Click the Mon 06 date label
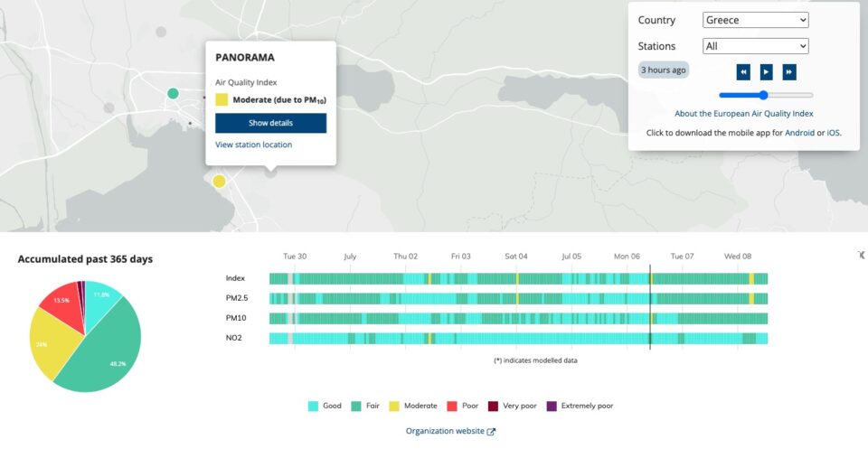The height and width of the screenshot is (458, 868). coord(627,257)
